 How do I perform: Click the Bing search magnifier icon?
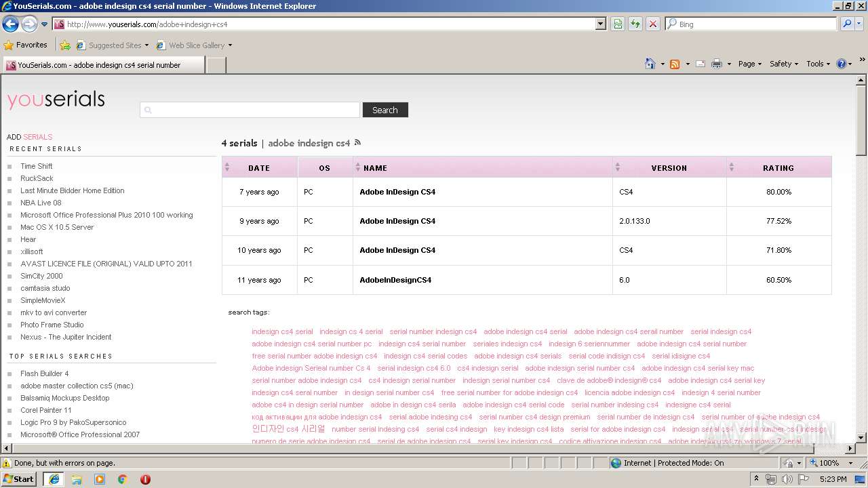(x=846, y=24)
